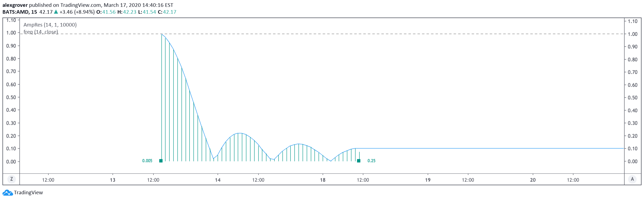This screenshot has width=644, height=200.
Task: Click the green up-triangle price change icon
Action: click(56, 12)
